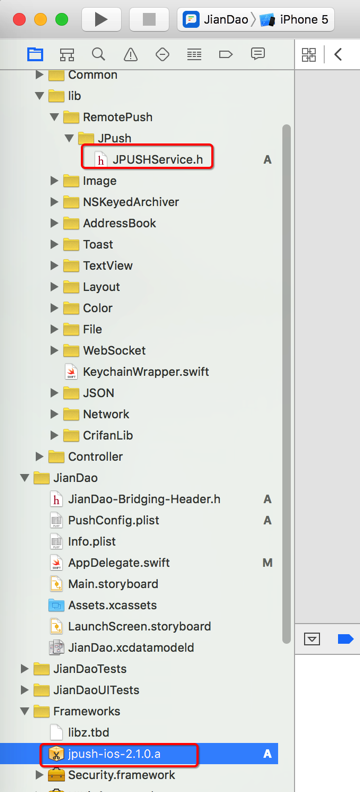The image size is (360, 792).
Task: Hide the debug area with down-arrow button
Action: 313,639
